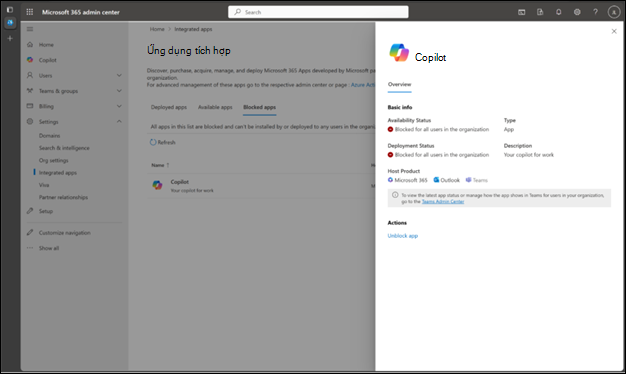Click 'Your copilot for work' row subtitle

(x=192, y=190)
